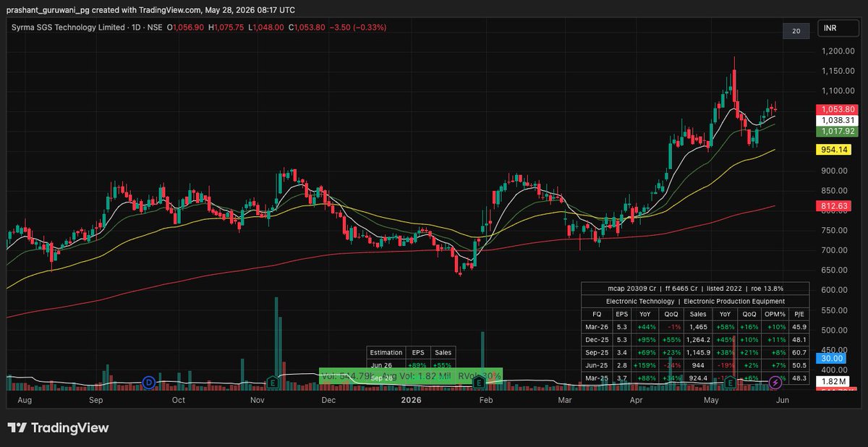Click the Estimation header cell
This screenshot has width=868, height=447.
388,353
